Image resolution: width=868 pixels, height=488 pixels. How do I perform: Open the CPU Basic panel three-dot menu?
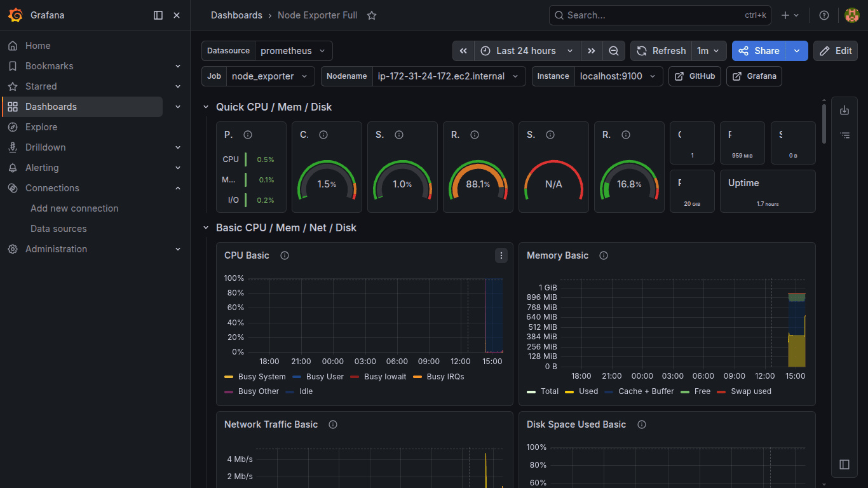(x=501, y=255)
